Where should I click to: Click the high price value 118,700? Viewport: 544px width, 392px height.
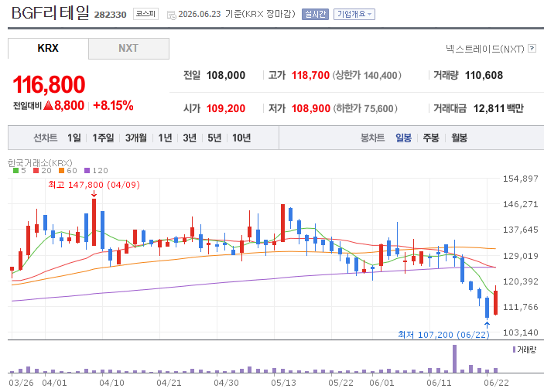(310, 75)
